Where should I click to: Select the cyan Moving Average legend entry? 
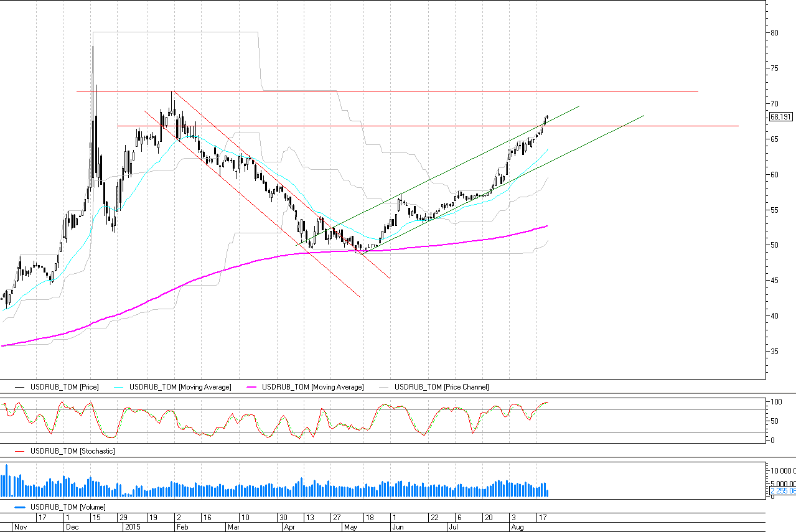tap(180, 387)
